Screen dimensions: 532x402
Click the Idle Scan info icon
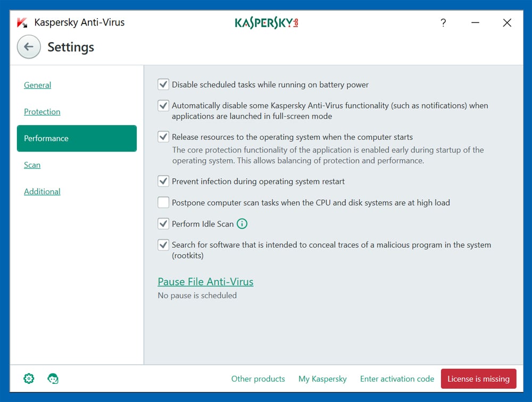[242, 224]
